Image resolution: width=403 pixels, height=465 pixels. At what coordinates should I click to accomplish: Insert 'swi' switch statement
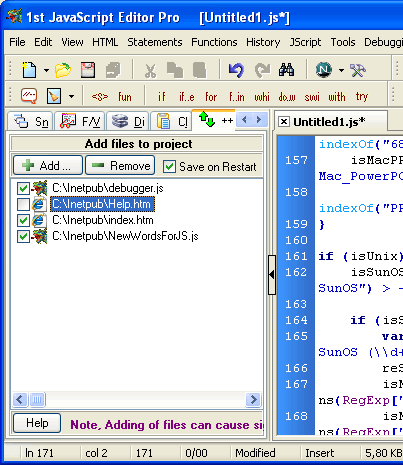[312, 97]
